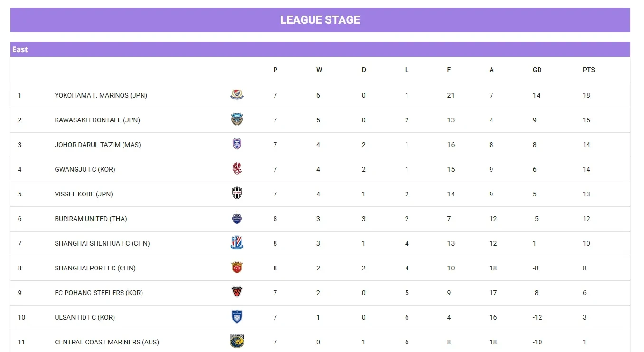Click the Ulsan HD FC blue crest
The image size is (644, 352).
[x=237, y=317]
